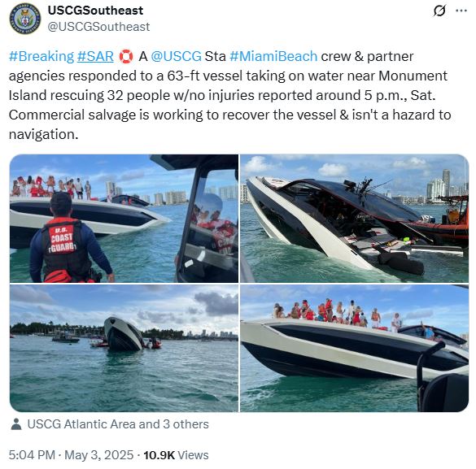Open the #Breaking hashtag
This screenshot has height=469, width=476.
[x=41, y=56]
